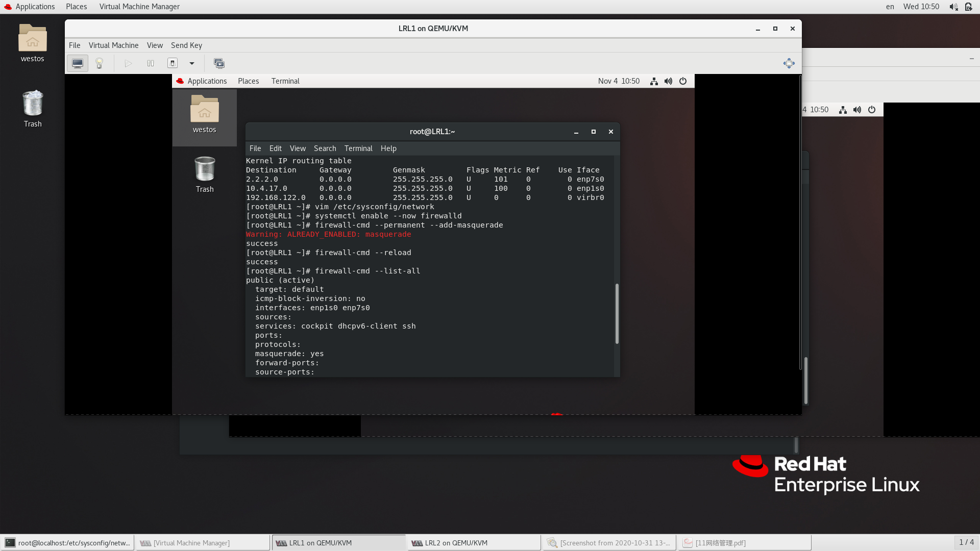Click the pause button in VM toolbar

pos(151,63)
